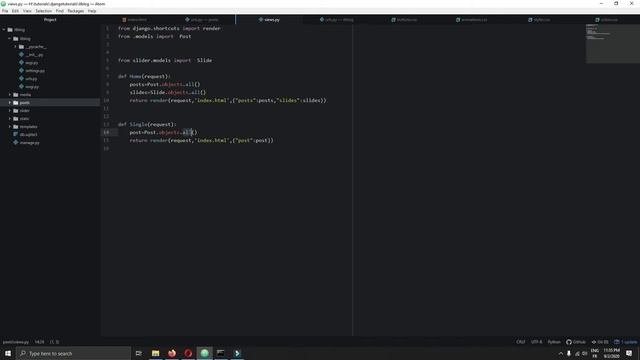Open the notification center icon
640x360 pixels.
629,353
